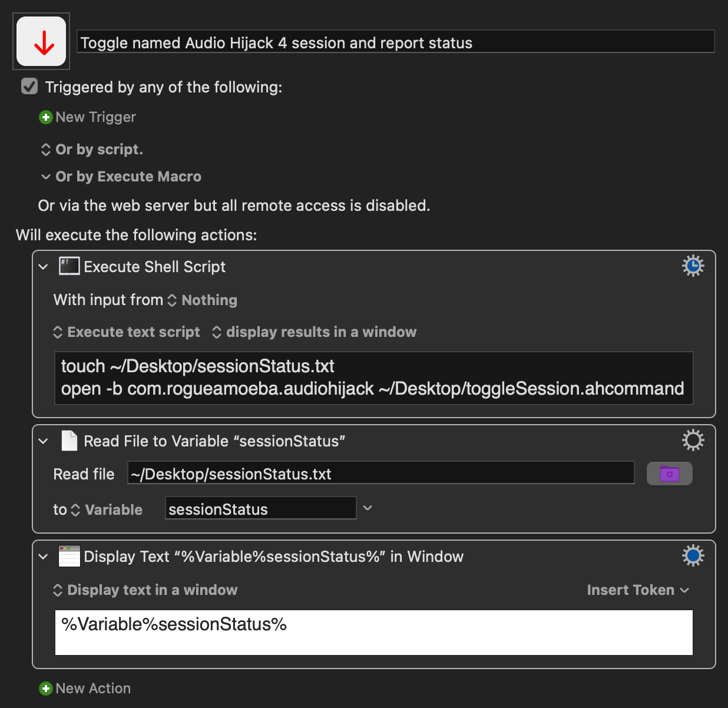Click 'Will execute the following actions' label

pyautogui.click(x=136, y=235)
